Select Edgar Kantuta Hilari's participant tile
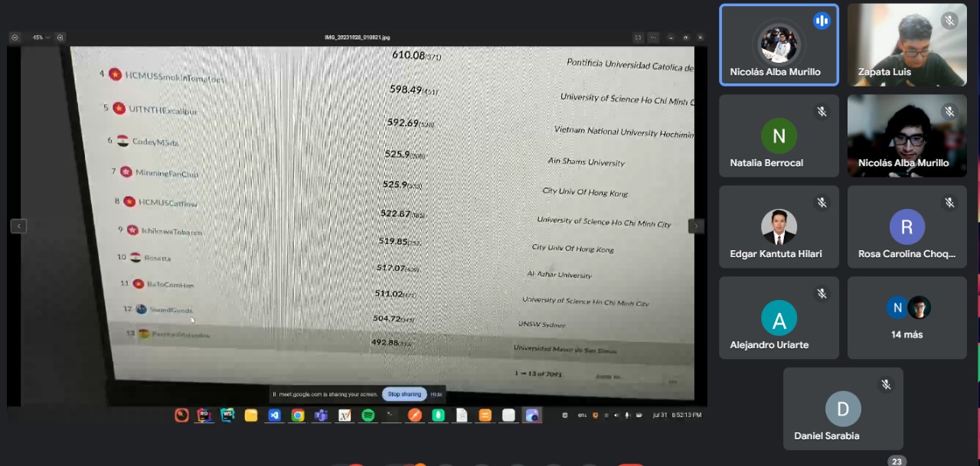Image resolution: width=980 pixels, height=466 pixels. click(779, 227)
